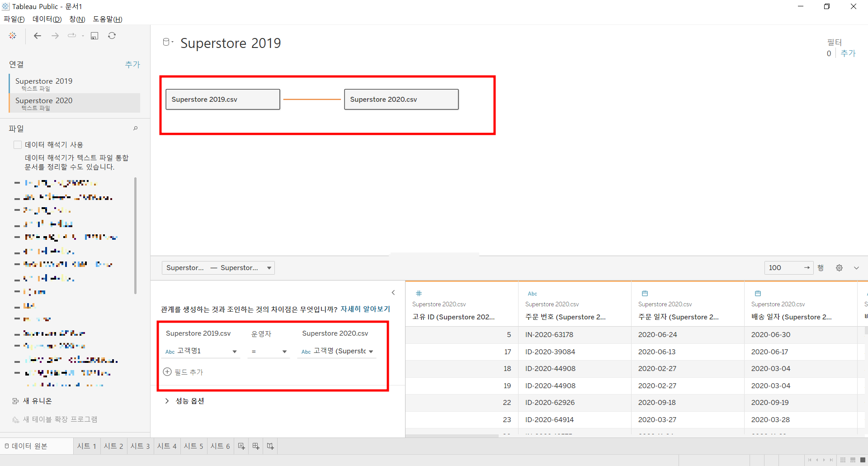The image size is (868, 466).
Task: Collapse the relationship panel with left chevron
Action: pos(393,293)
